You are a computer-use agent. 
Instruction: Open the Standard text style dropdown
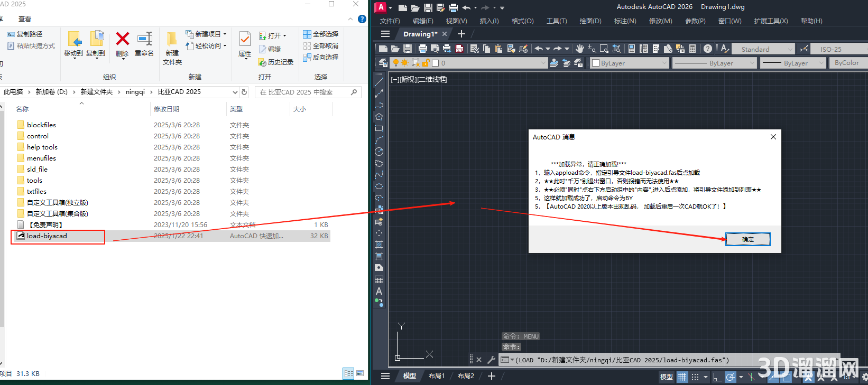point(763,49)
